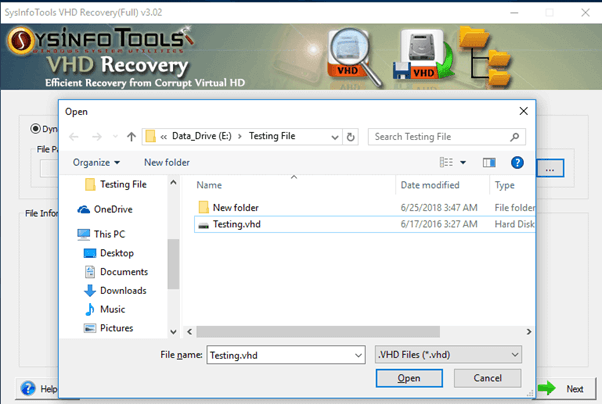Open the dialog help question mark
Screen dimensions: 602x404
tap(517, 163)
